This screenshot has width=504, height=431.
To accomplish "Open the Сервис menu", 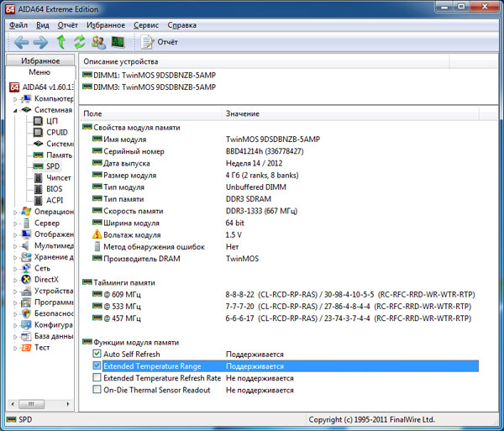I will 146,25.
